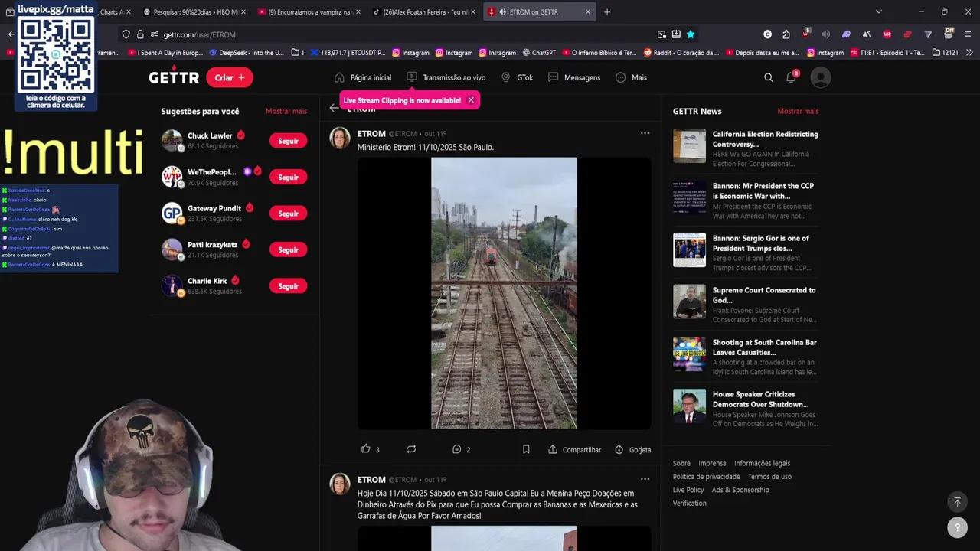
Task: Send a Gorjeta tip on first post
Action: point(632,449)
